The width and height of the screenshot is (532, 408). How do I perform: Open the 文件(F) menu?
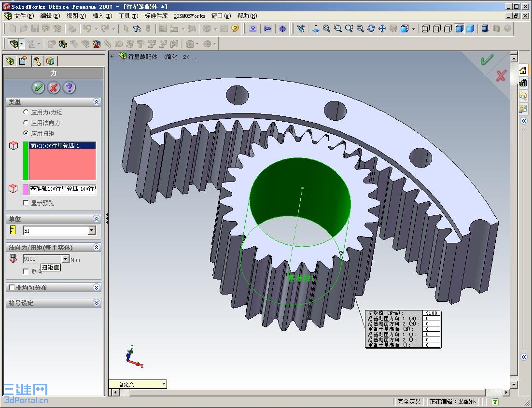23,16
